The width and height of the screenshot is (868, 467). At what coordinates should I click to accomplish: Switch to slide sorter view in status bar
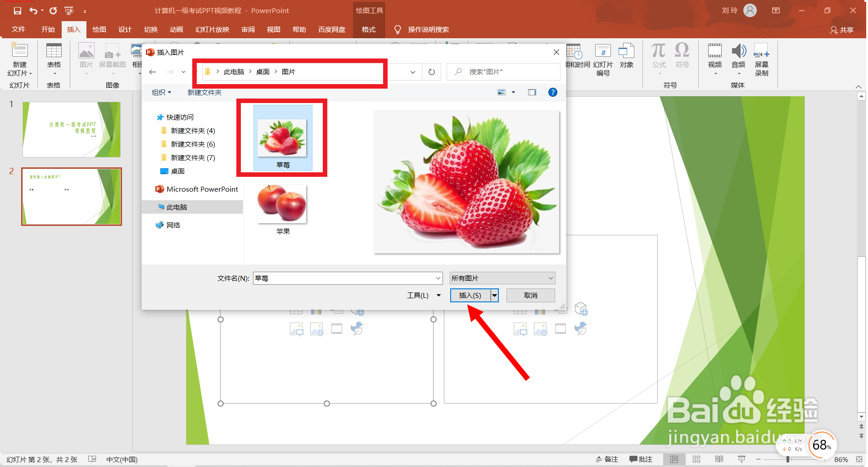pyautogui.click(x=696, y=459)
